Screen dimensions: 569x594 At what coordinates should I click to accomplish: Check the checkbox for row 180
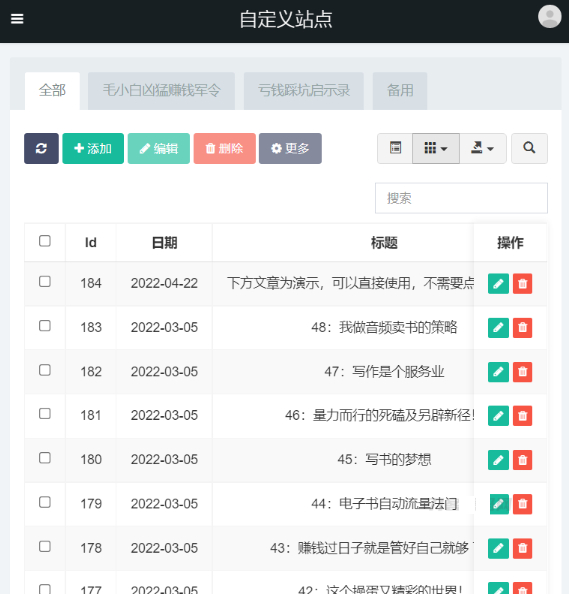click(x=45, y=458)
